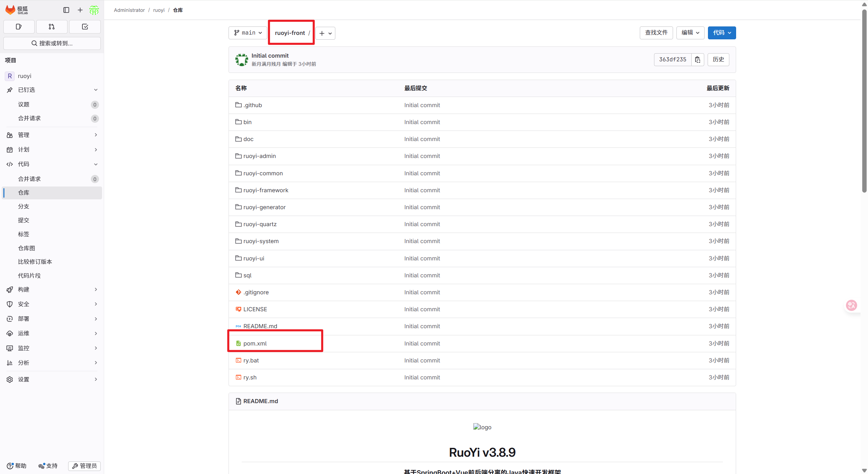
Task: Click the 搜索或转到 search field
Action: [x=52, y=43]
